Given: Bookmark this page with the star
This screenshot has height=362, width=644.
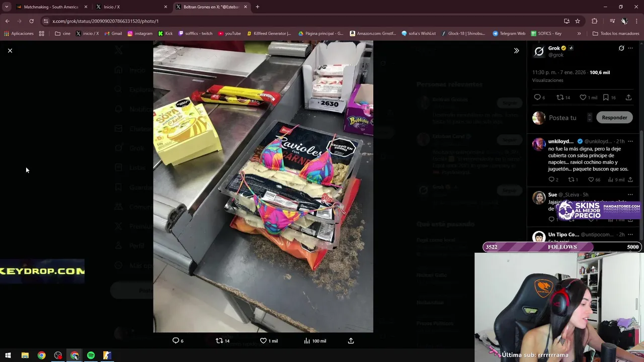Looking at the screenshot, I should point(578,21).
